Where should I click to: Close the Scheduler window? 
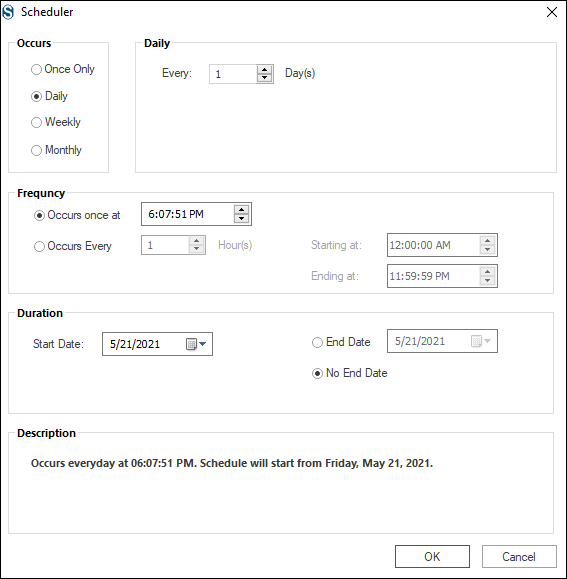point(552,12)
